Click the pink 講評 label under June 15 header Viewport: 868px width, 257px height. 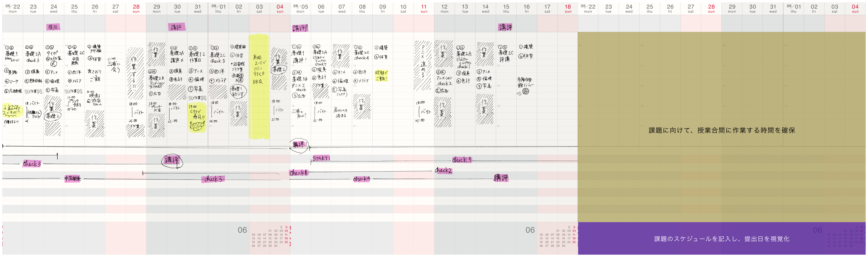(505, 27)
